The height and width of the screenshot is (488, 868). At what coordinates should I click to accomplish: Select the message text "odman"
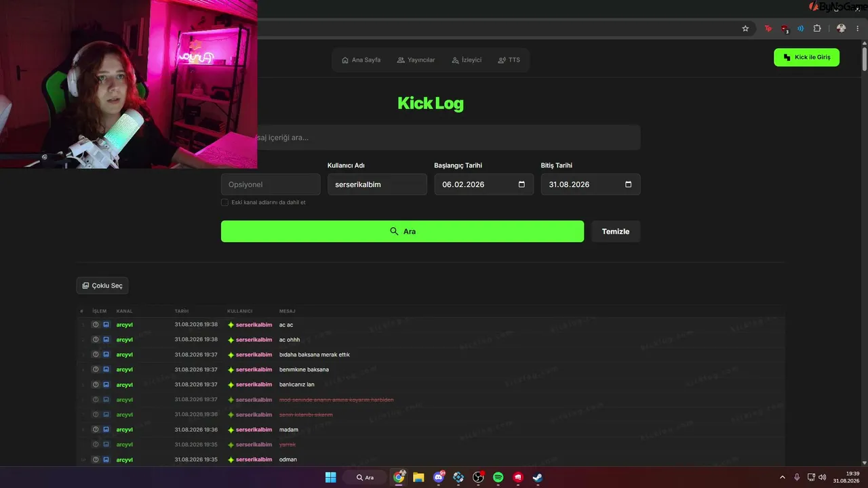pyautogui.click(x=288, y=460)
